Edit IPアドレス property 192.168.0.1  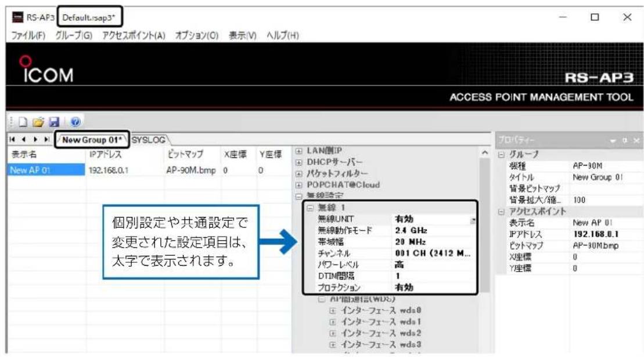coord(596,234)
